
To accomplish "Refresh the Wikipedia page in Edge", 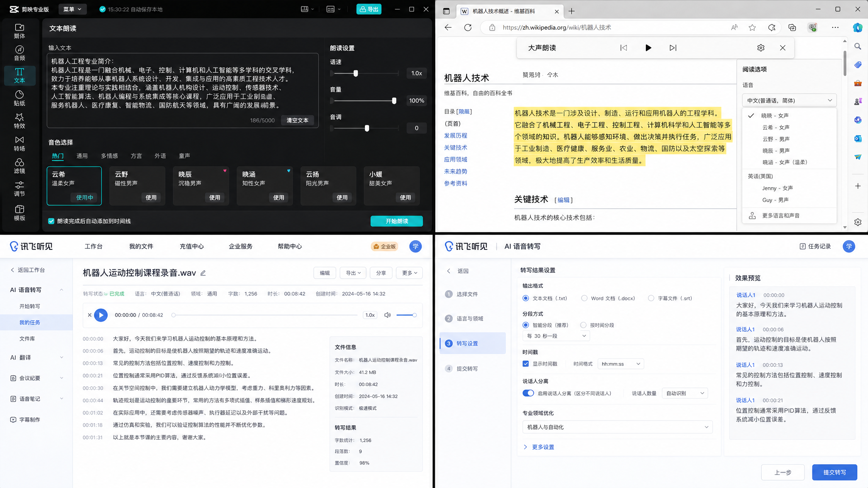I will [468, 28].
